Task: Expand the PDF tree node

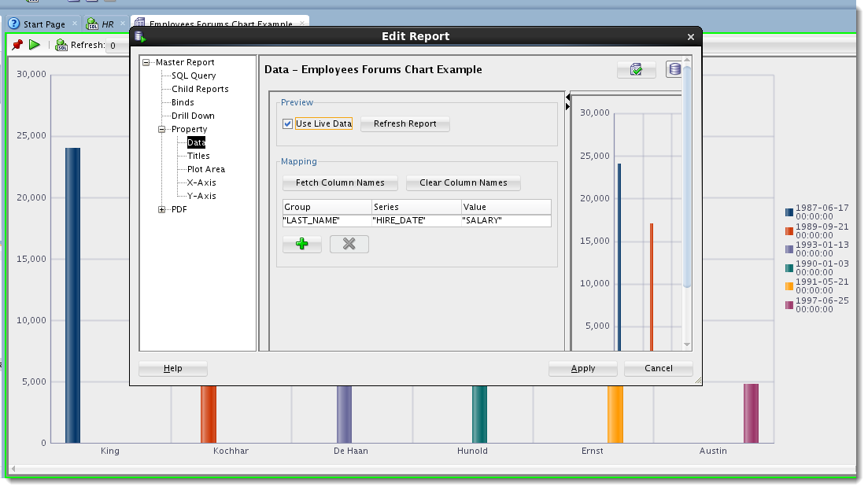Action: tap(161, 209)
